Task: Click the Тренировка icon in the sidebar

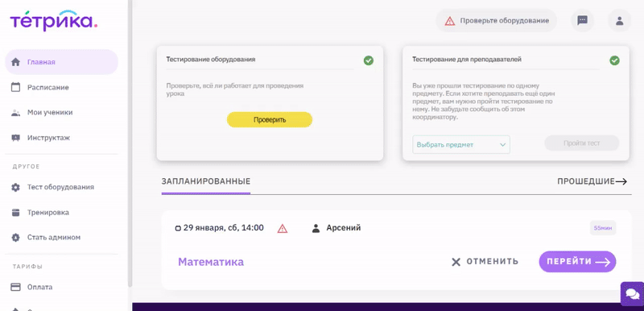Action: 15,213
